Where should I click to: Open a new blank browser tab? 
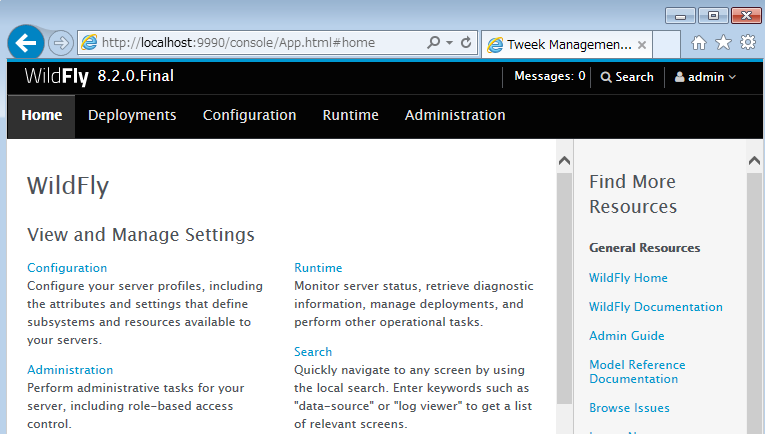[x=666, y=45]
